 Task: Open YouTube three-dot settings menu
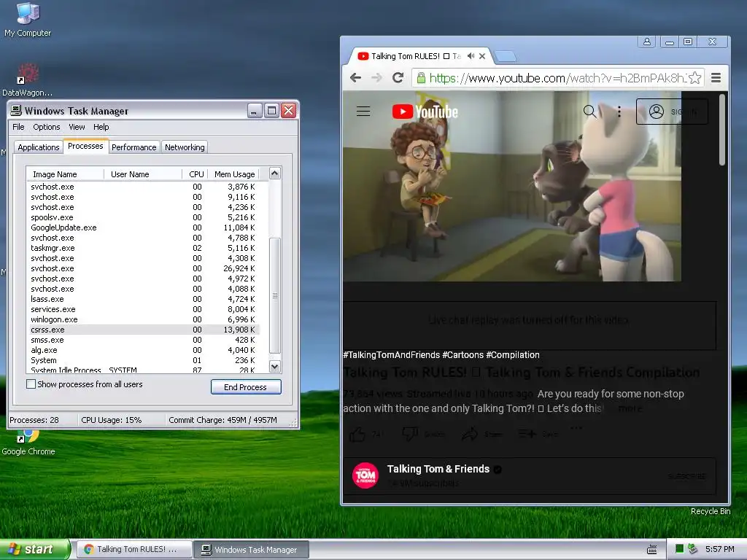[619, 112]
